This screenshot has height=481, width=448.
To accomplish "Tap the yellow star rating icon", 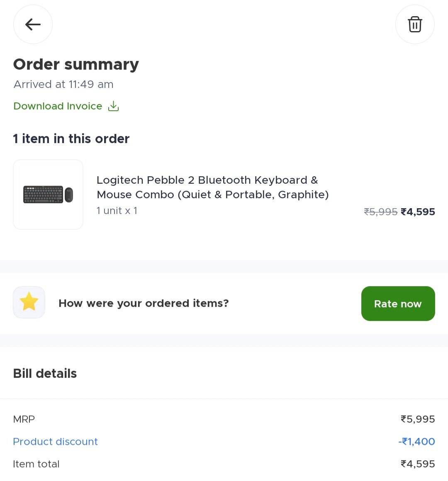I will [29, 302].
